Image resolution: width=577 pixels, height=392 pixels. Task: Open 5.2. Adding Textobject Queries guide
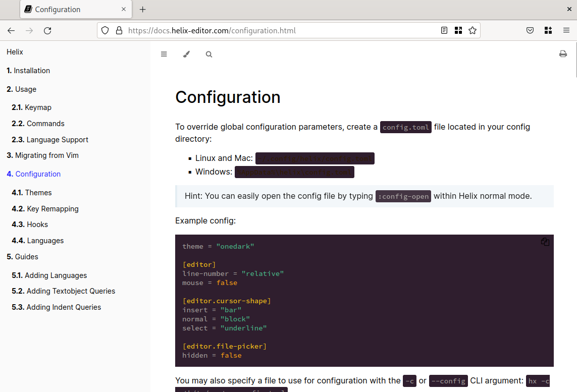(63, 291)
